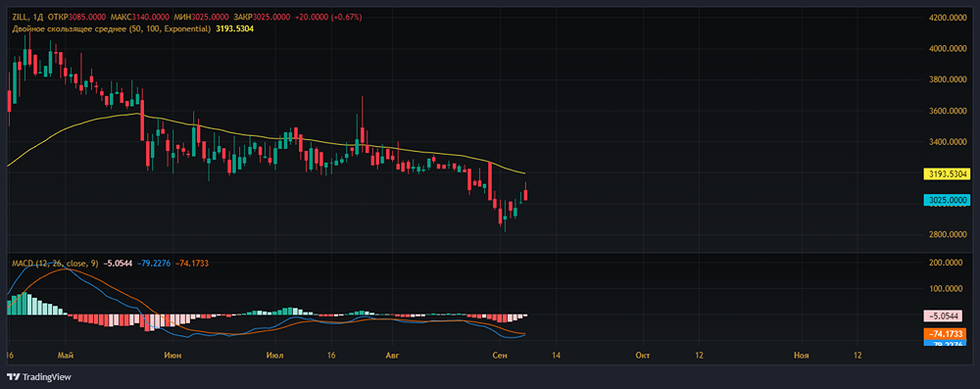This screenshot has height=389, width=980.
Task: Click the Окт date label
Action: click(x=643, y=356)
